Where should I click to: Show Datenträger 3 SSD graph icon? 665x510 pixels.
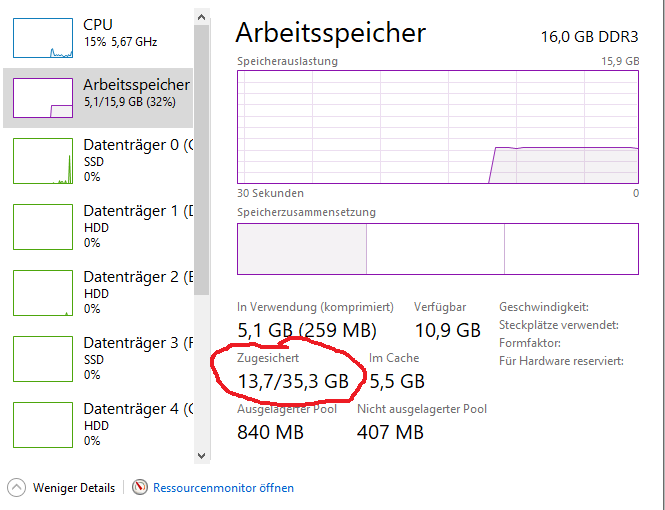coord(43,358)
